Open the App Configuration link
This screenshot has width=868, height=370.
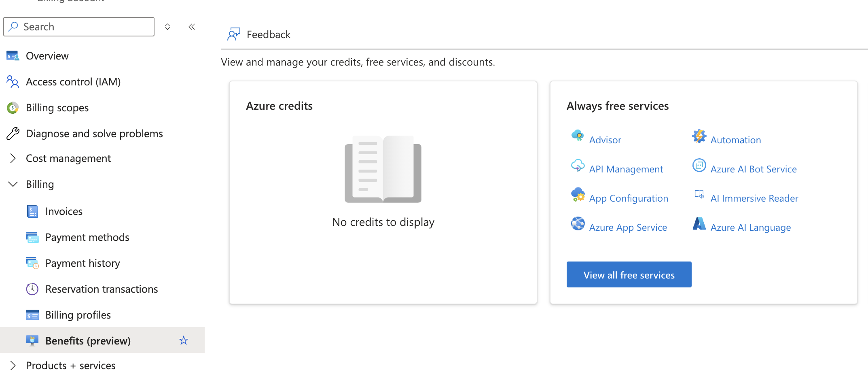(x=629, y=198)
